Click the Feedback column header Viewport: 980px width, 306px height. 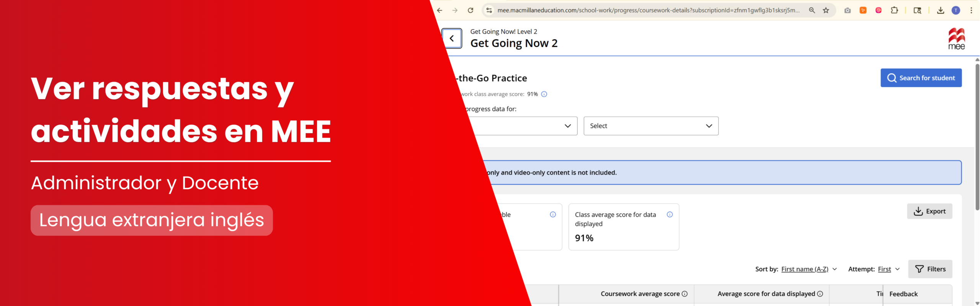point(903,294)
